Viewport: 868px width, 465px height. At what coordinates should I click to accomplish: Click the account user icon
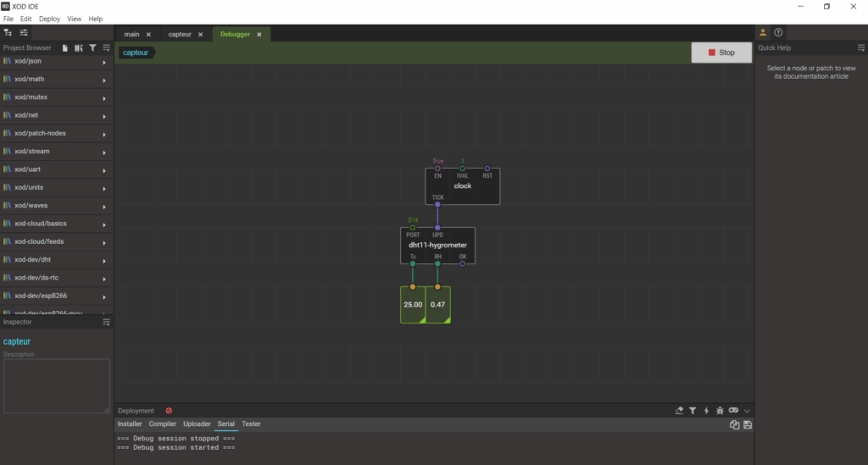(763, 33)
